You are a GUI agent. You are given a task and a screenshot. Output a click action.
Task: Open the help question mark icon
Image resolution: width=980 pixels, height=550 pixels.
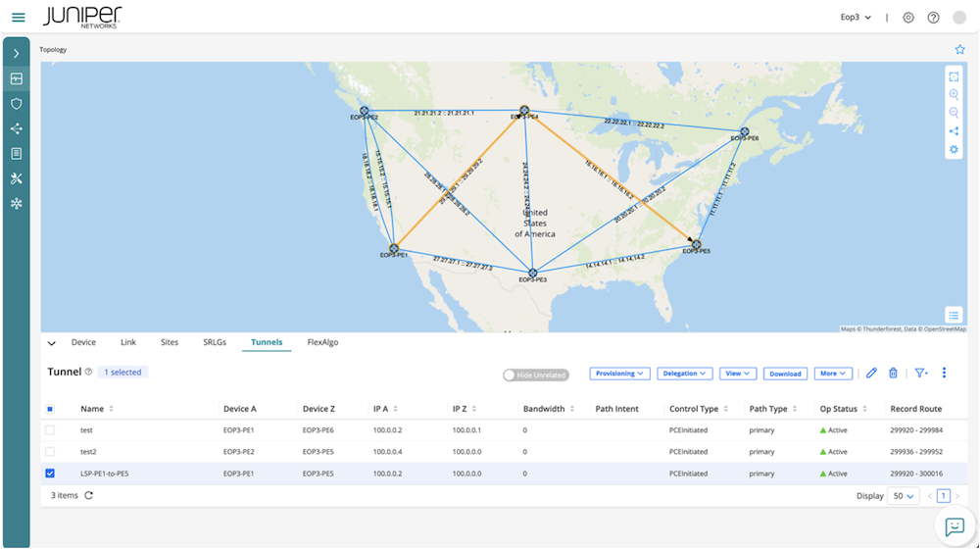(x=933, y=18)
